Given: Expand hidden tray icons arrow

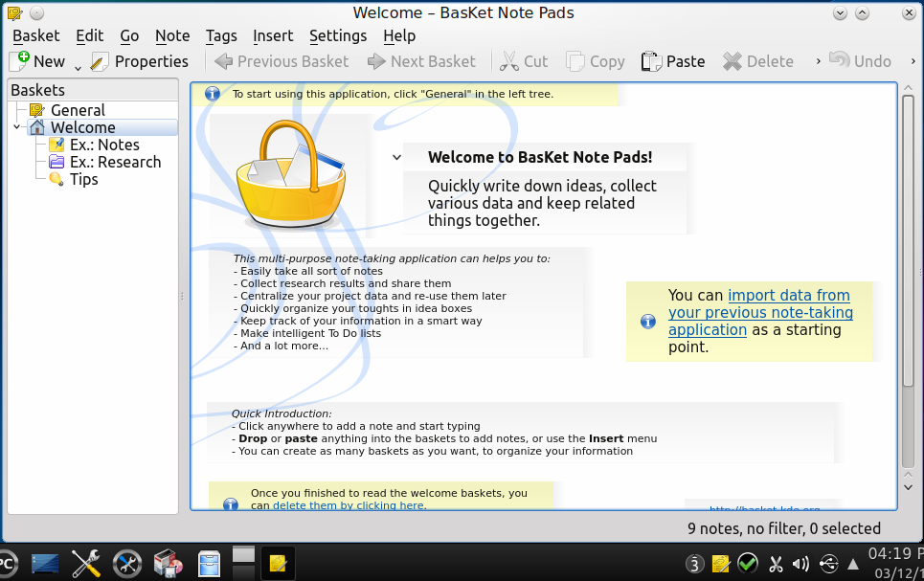Looking at the screenshot, I should pos(853,565).
